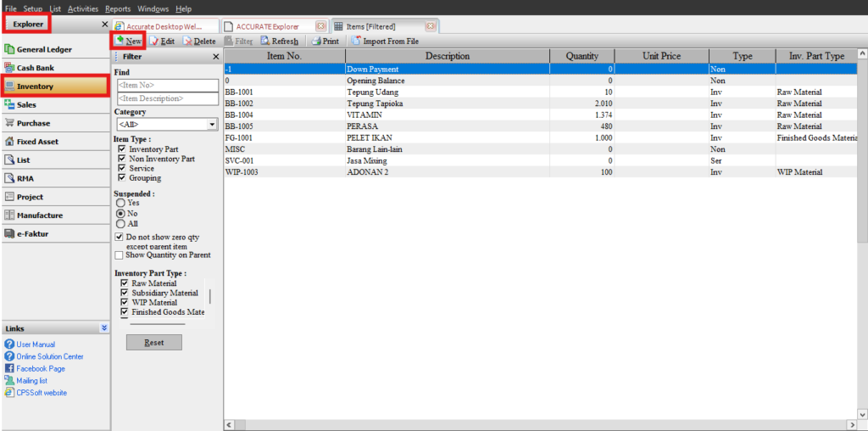Close the Items [Filtered] tab
The image size is (868, 431).
coord(431,26)
